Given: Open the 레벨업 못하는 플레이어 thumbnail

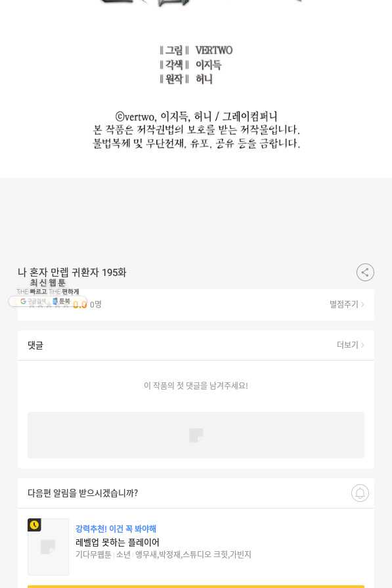Looking at the screenshot, I should pyautogui.click(x=48, y=547).
